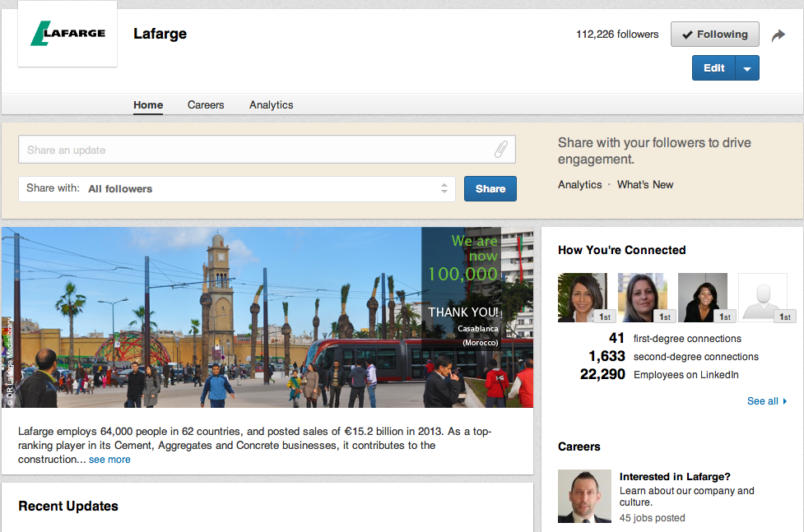Click the paperclip attachment icon
Viewport: 804px width, 532px height.
click(500, 150)
